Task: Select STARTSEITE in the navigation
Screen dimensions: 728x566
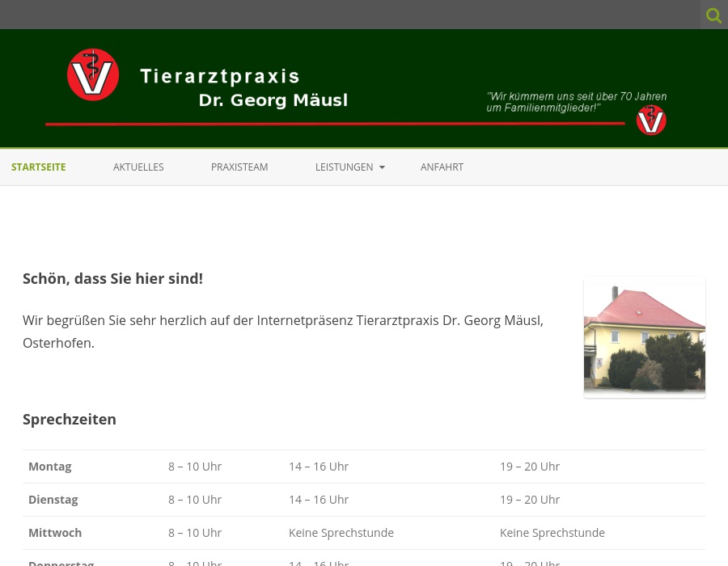Action: pos(38,167)
